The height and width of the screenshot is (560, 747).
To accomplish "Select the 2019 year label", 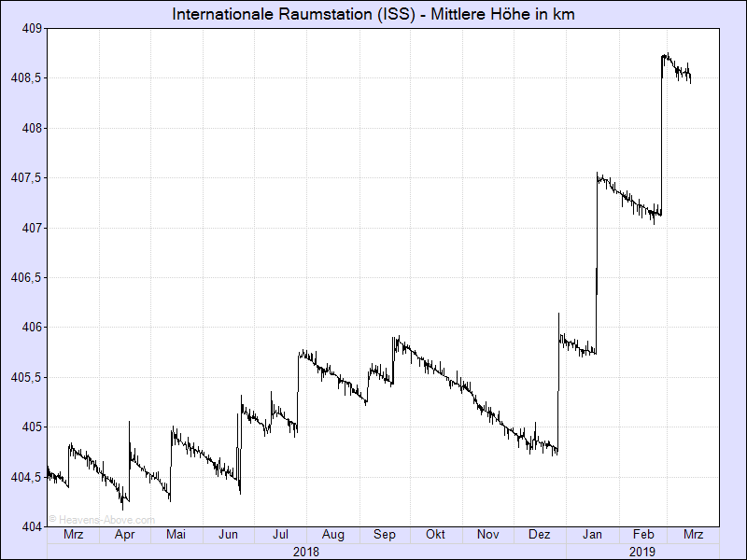I will coord(642,552).
